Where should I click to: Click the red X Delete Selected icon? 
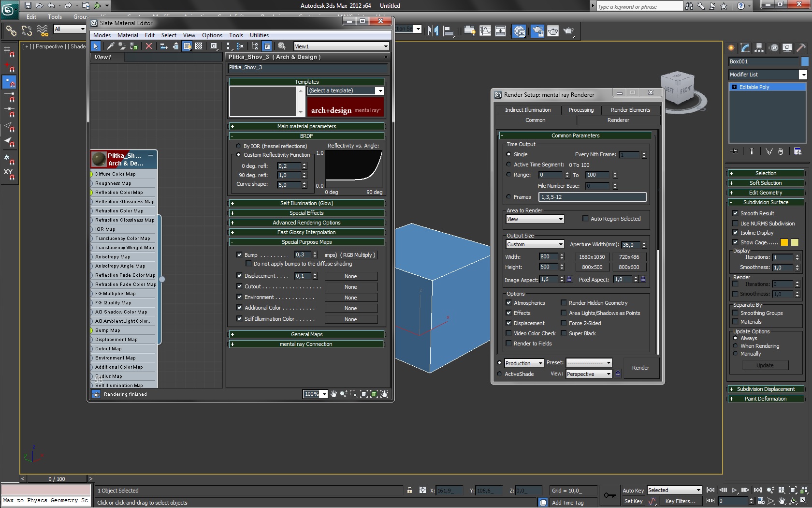pyautogui.click(x=149, y=46)
